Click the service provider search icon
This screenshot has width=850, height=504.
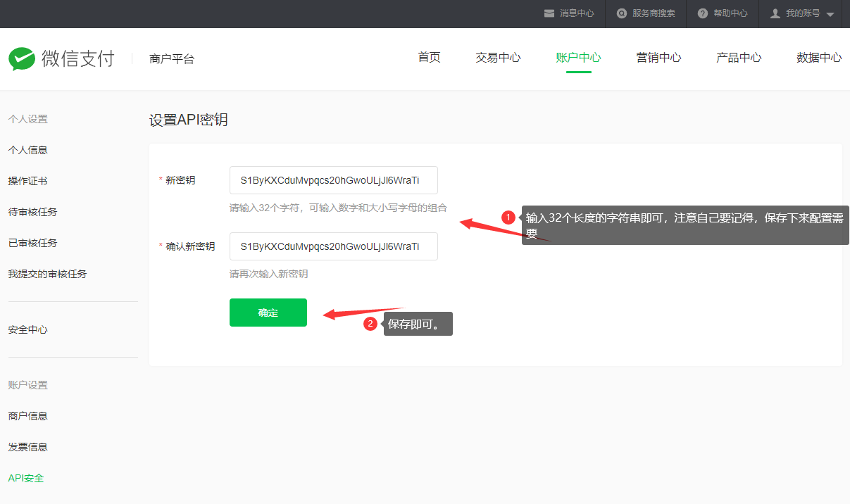point(622,13)
